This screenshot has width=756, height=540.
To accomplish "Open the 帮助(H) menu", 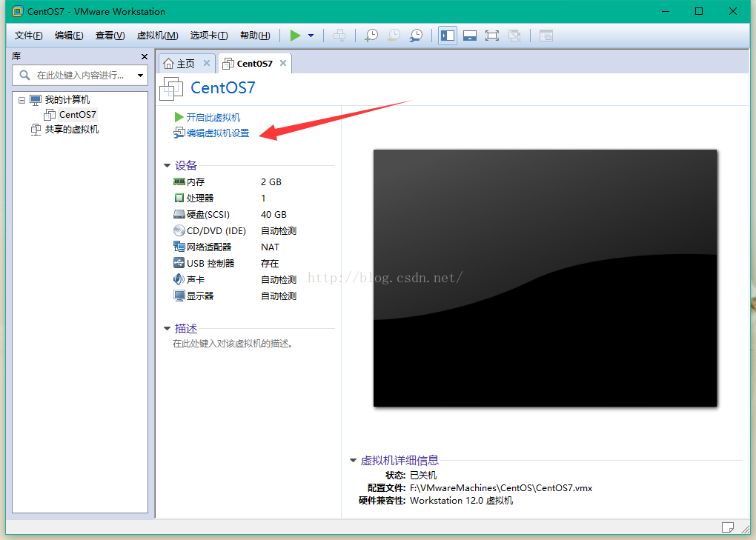I will point(255,35).
